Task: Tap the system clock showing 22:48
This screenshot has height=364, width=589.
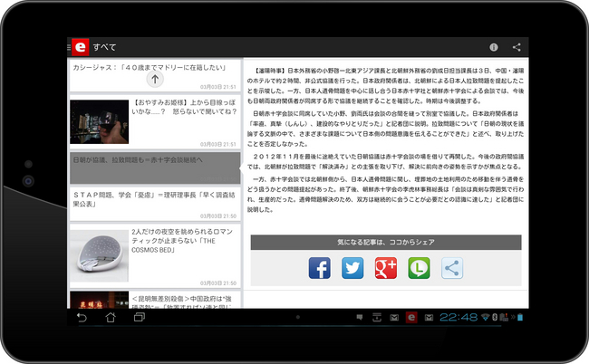Action: (x=459, y=318)
